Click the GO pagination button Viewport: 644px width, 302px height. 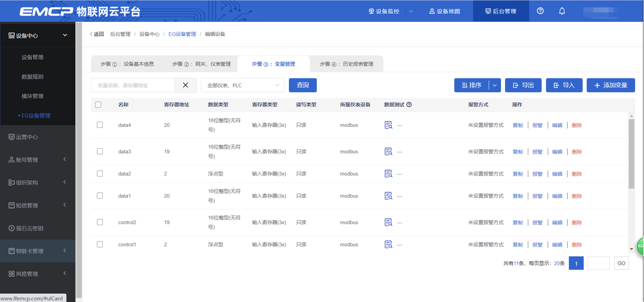[x=621, y=263]
